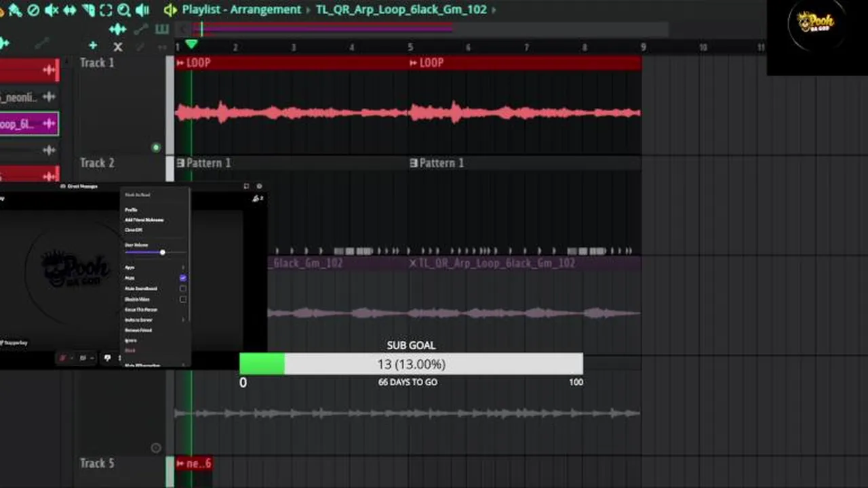Open the menu of the first Pattern 1 clip
This screenshot has width=868, height=488.
tap(180, 163)
